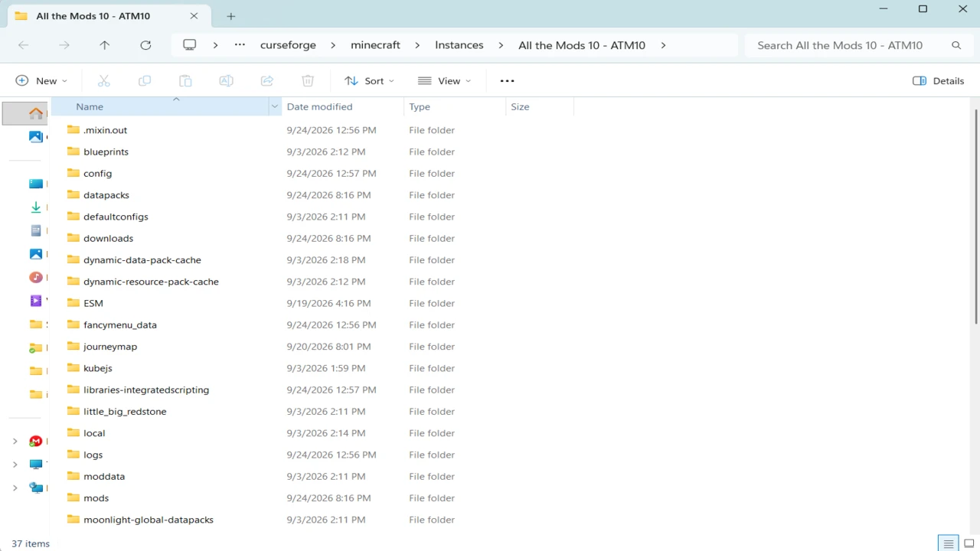Open the Desktop shortcut in the sidebar

tap(36, 184)
